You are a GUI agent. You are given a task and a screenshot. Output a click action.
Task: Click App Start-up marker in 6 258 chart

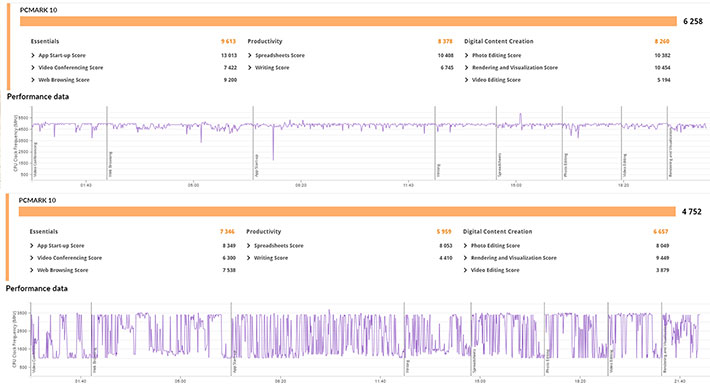coord(257,166)
